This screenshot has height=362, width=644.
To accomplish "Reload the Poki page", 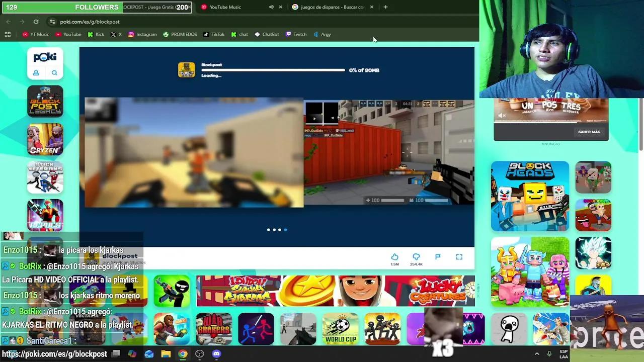I will [x=36, y=22].
